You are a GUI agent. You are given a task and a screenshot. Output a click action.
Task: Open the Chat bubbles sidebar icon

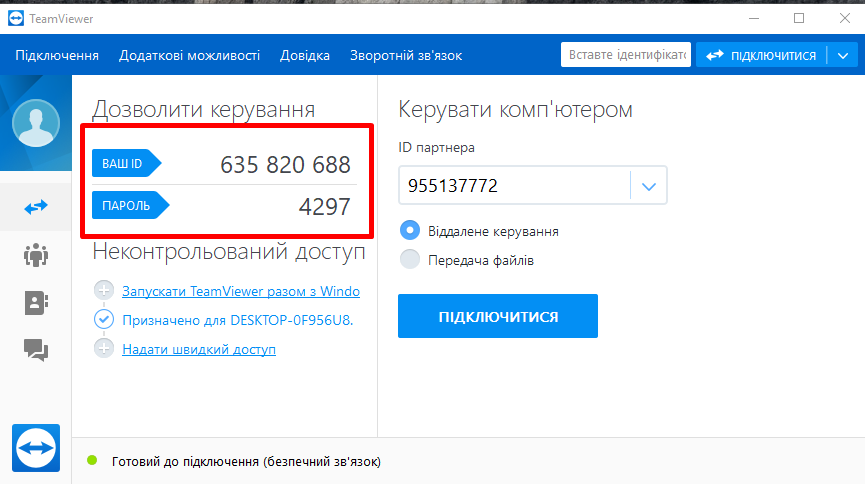pos(36,350)
